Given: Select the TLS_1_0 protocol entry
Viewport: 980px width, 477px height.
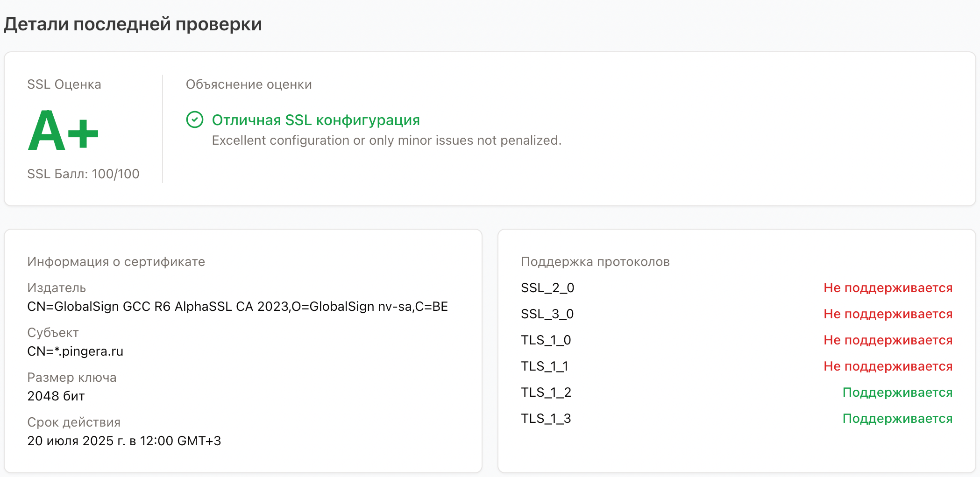Looking at the screenshot, I should [x=547, y=340].
